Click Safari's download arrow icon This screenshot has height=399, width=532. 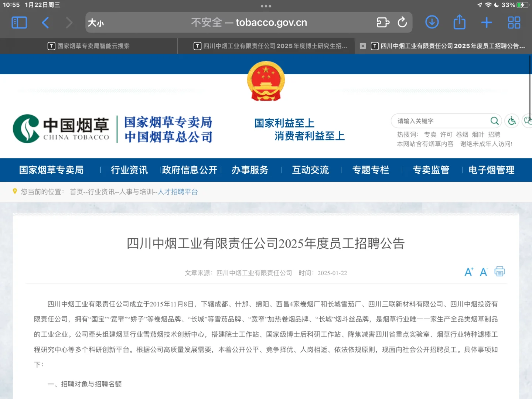pos(432,22)
